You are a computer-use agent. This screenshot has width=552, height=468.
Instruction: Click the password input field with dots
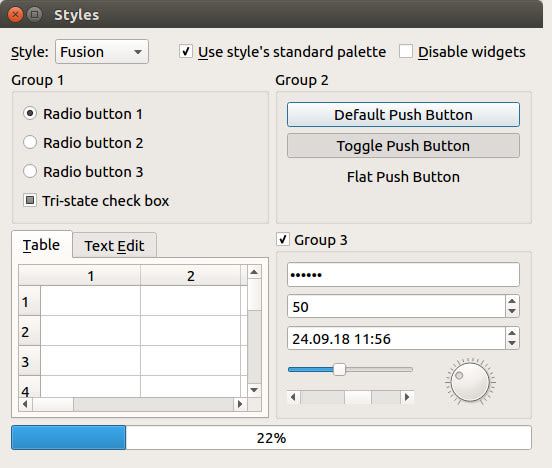[x=403, y=275]
